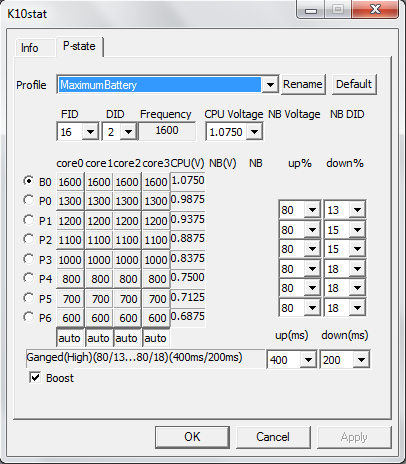Screen dimensions: 406x464
Task: Click the core3 auto button
Action: pyautogui.click(x=156, y=338)
